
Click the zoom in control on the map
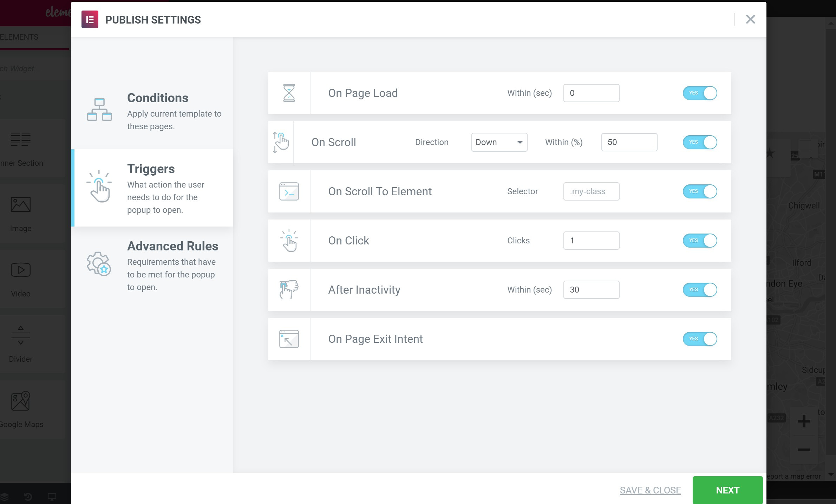[804, 421]
